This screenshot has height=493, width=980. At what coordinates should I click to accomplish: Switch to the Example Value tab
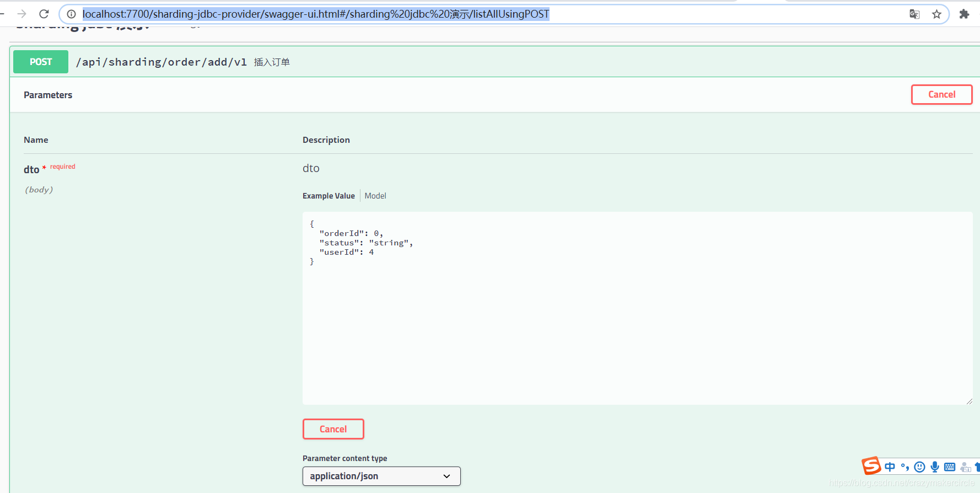[x=329, y=196]
